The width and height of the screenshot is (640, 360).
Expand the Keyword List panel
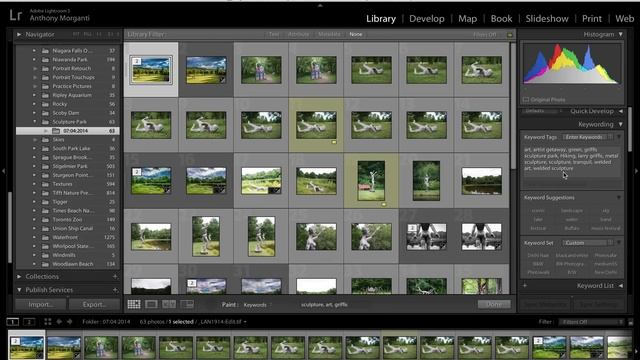click(x=620, y=286)
